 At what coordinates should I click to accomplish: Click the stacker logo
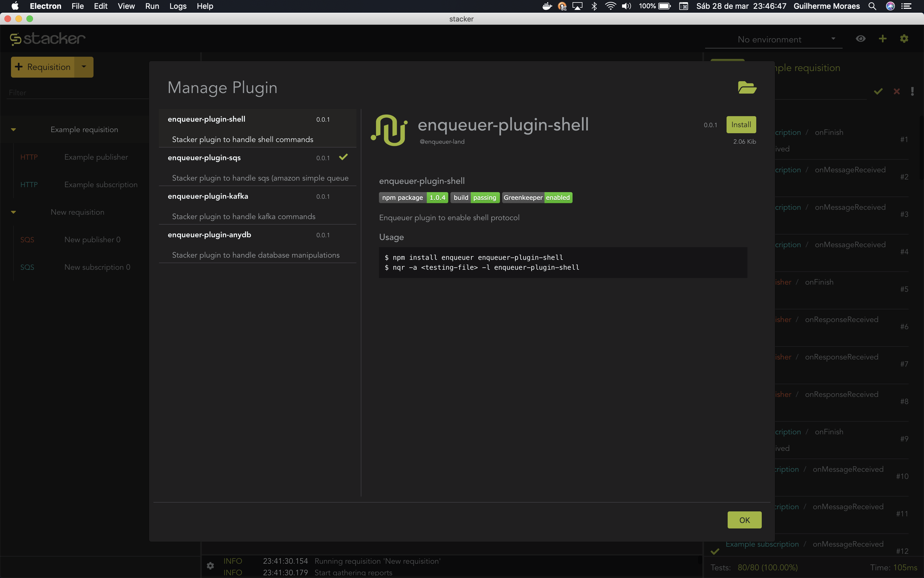click(47, 39)
